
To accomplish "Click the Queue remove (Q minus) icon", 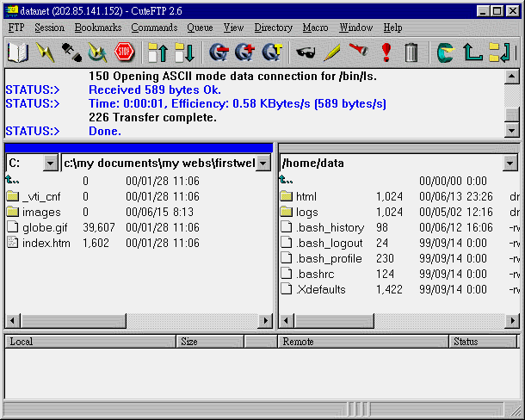I will coord(219,52).
